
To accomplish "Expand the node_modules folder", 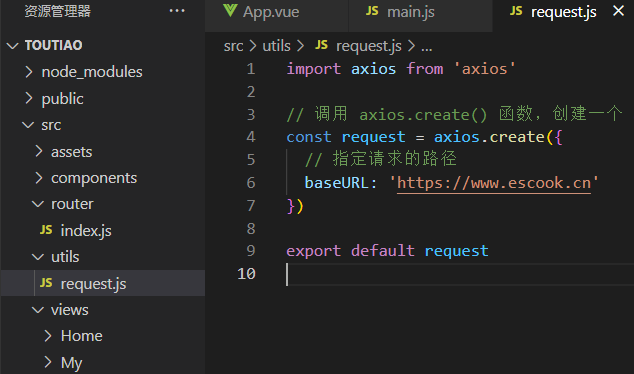I will point(29,72).
